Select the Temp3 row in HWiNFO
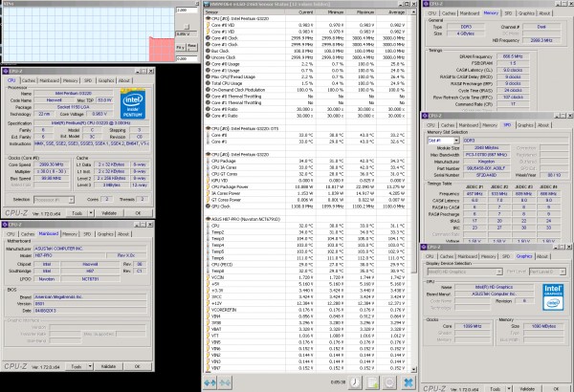Image resolution: width=574 pixels, height=392 pixels. tap(307, 238)
